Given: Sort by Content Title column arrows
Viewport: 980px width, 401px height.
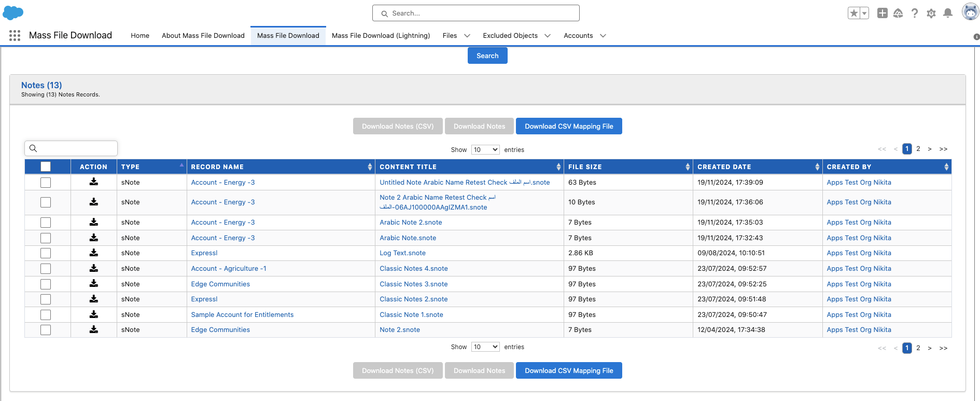Looking at the screenshot, I should coord(558,167).
